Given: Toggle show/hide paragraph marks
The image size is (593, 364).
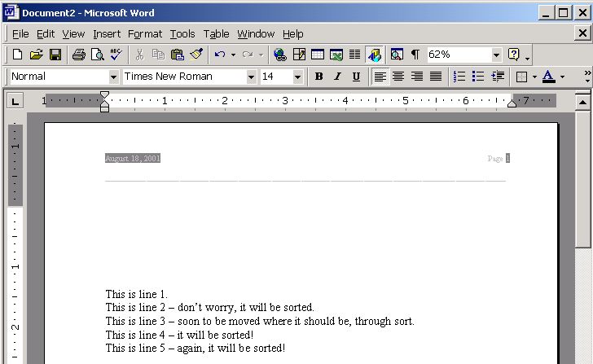Looking at the screenshot, I should pyautogui.click(x=415, y=55).
